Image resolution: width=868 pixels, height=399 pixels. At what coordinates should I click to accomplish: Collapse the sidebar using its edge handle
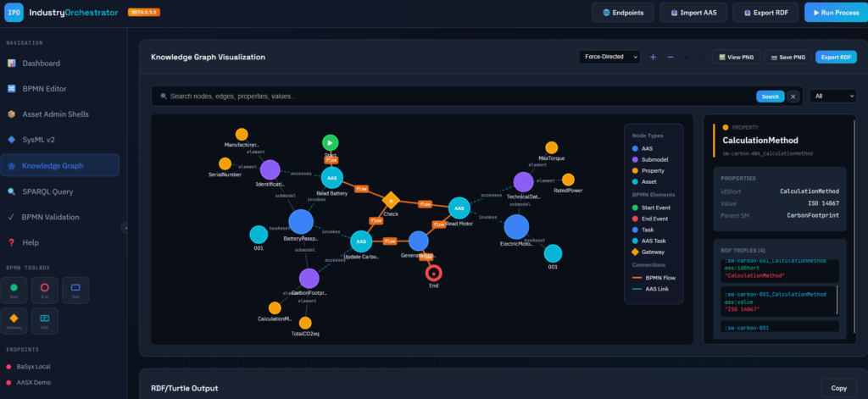click(x=125, y=227)
